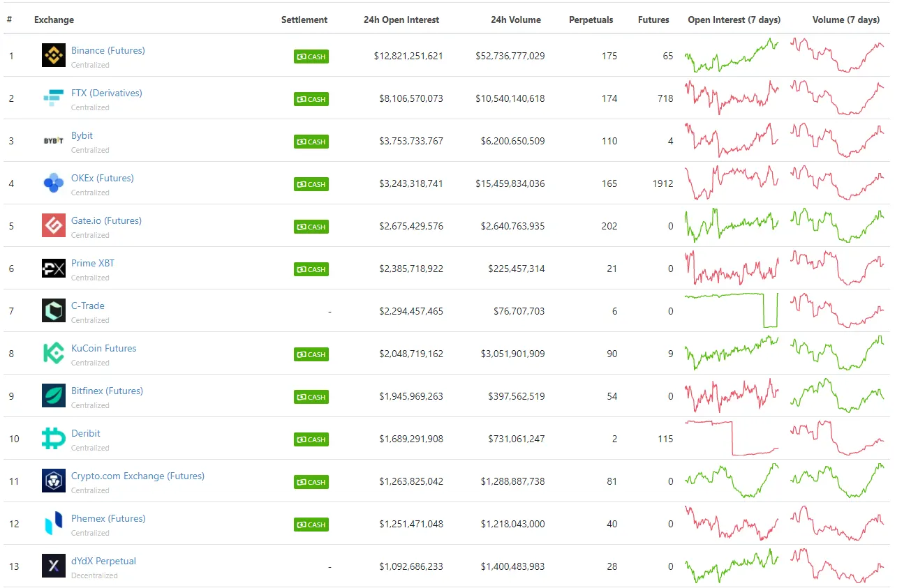View Crypto.com Exchange volume 7-day sparkline

tap(837, 481)
